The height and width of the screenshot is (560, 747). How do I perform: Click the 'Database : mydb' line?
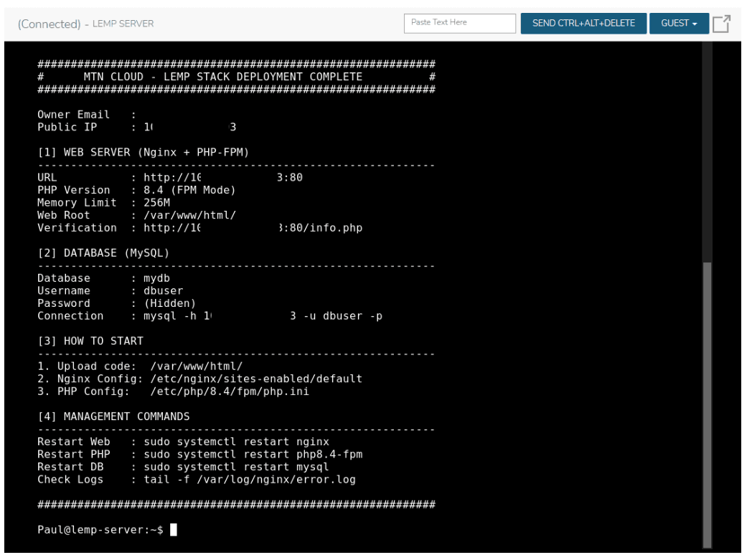coord(104,278)
